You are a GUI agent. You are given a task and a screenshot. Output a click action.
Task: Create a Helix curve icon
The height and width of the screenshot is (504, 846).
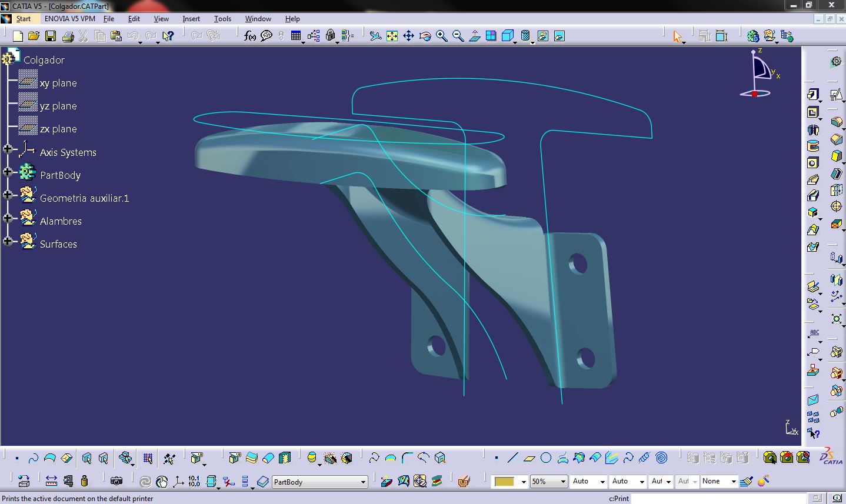644,458
